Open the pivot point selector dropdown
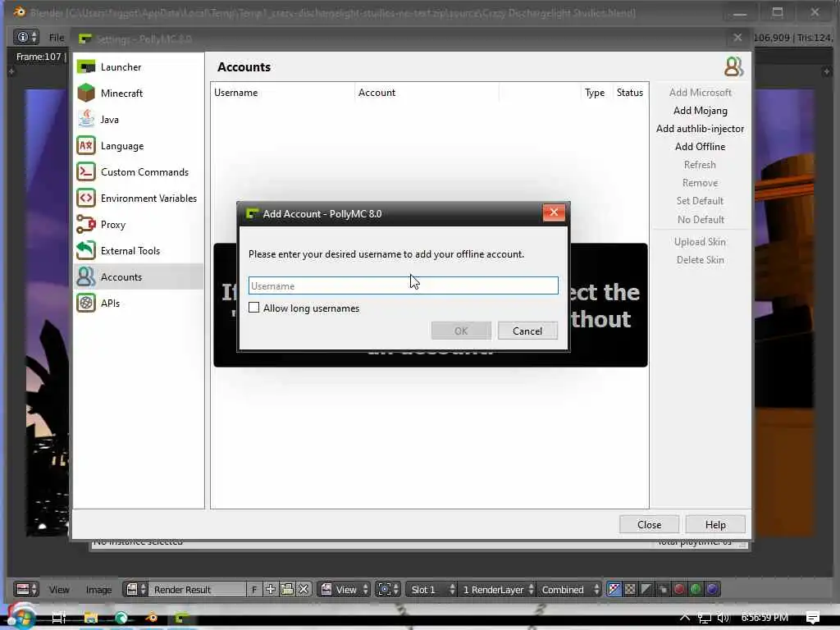 tap(388, 589)
